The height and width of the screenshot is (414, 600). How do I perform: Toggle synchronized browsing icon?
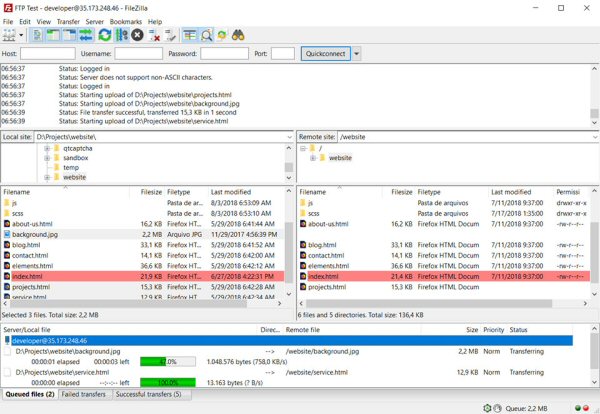(x=222, y=35)
